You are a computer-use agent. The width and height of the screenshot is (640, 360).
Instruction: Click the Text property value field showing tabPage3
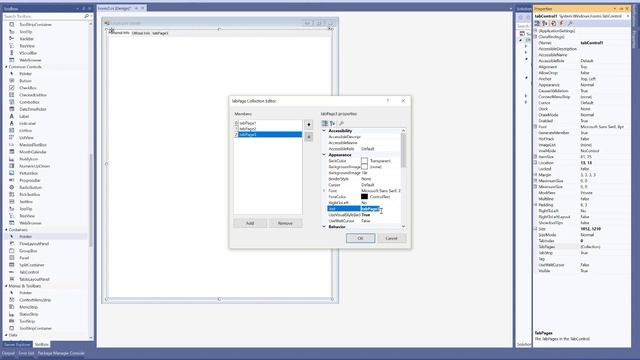pos(380,209)
